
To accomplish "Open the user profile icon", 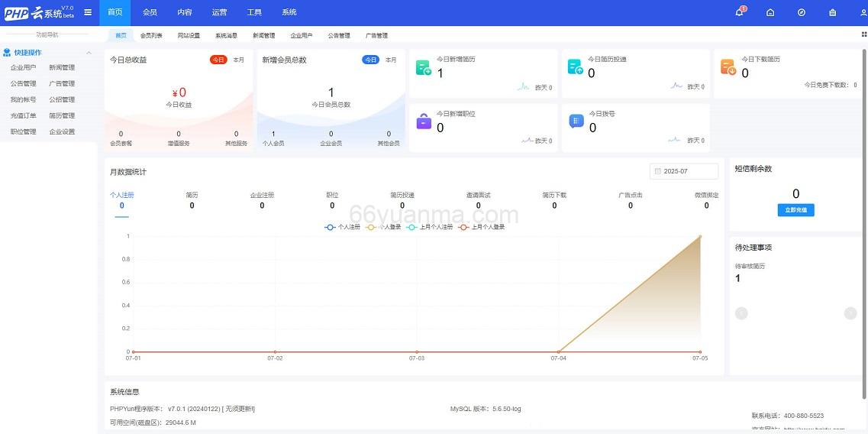I will (x=863, y=12).
